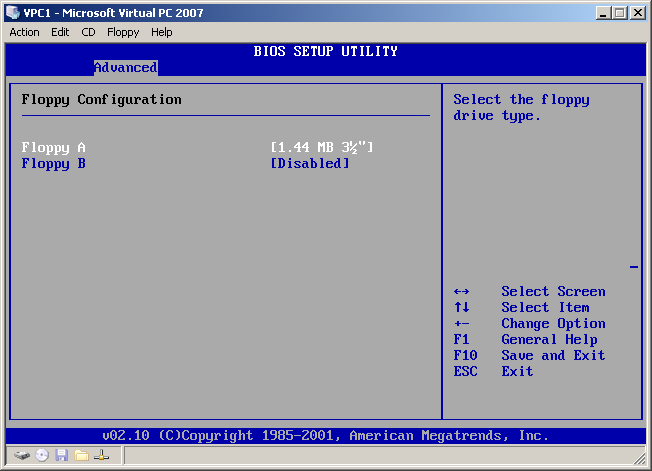Screen dimensions: 652x471
Task: Click the Floppy Configuration heading
Action: click(101, 100)
